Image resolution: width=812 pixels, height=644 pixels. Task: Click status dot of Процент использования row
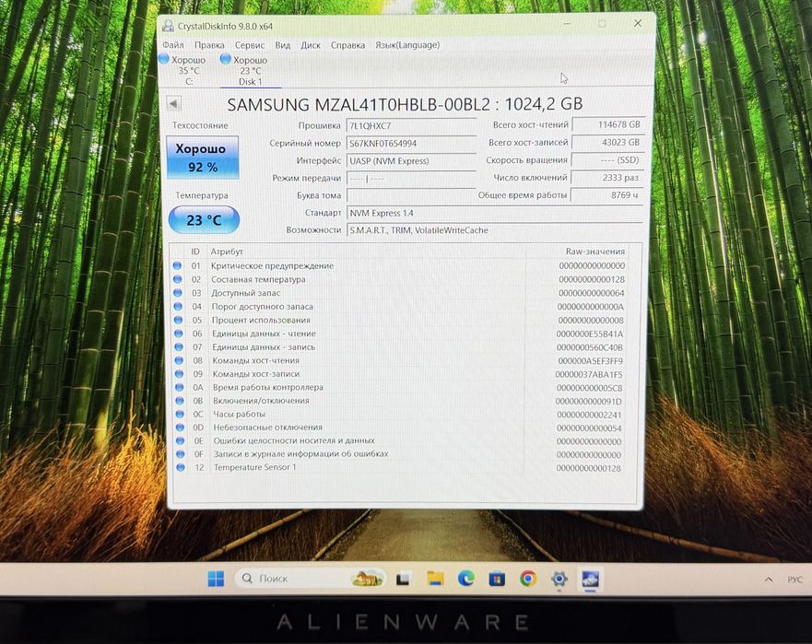(x=178, y=320)
